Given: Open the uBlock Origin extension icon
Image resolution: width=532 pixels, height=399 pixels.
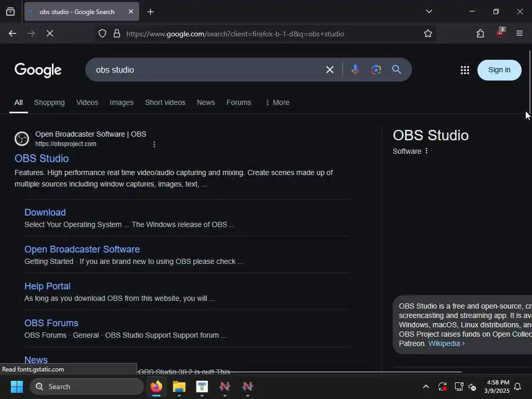Looking at the screenshot, I should click(500, 33).
